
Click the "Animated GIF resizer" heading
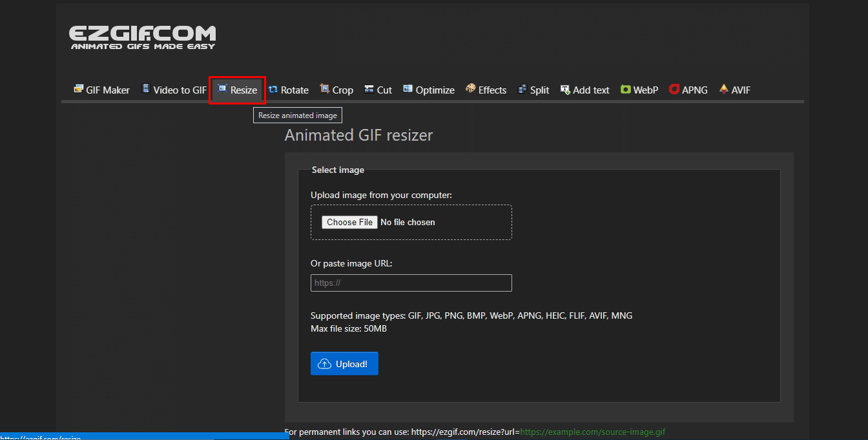(358, 135)
